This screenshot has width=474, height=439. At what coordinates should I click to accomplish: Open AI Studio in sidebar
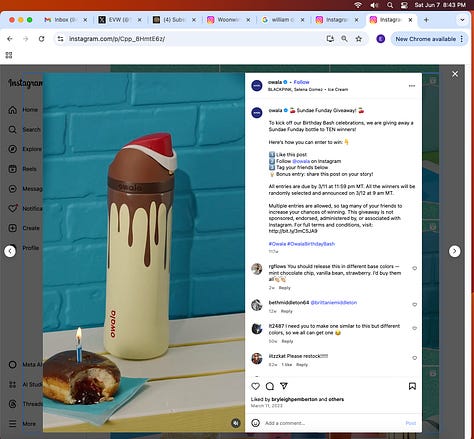tap(25, 384)
